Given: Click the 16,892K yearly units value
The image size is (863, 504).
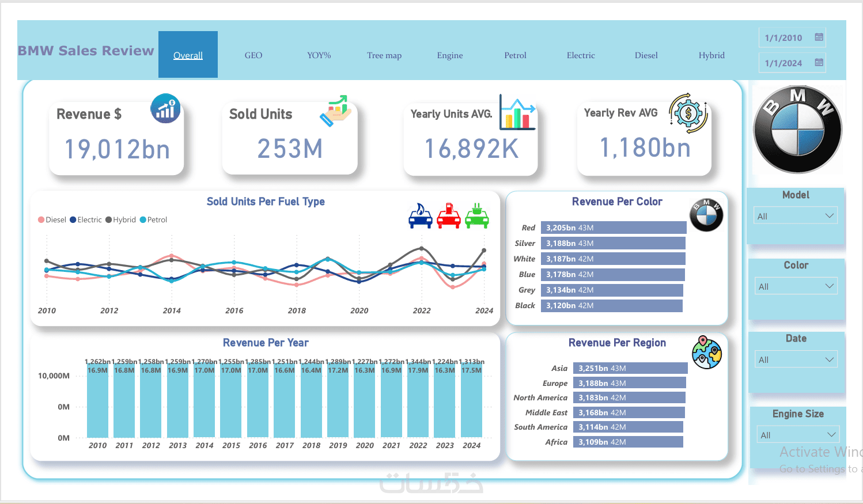Looking at the screenshot, I should click(x=471, y=149).
